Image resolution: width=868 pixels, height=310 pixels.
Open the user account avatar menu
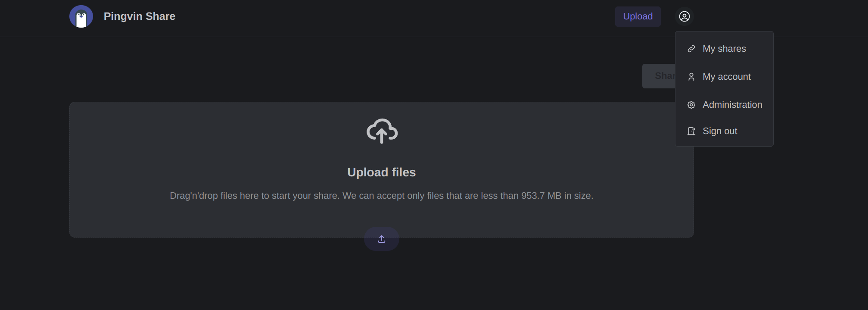pos(684,16)
